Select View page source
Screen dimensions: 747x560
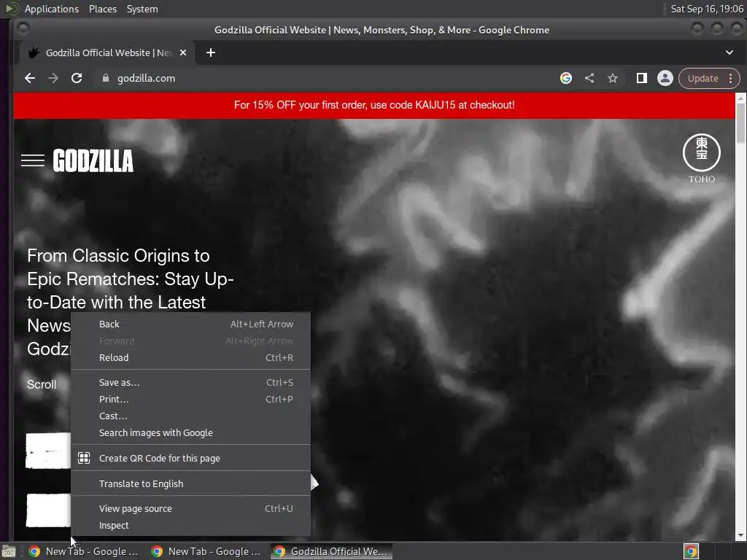click(x=190, y=508)
